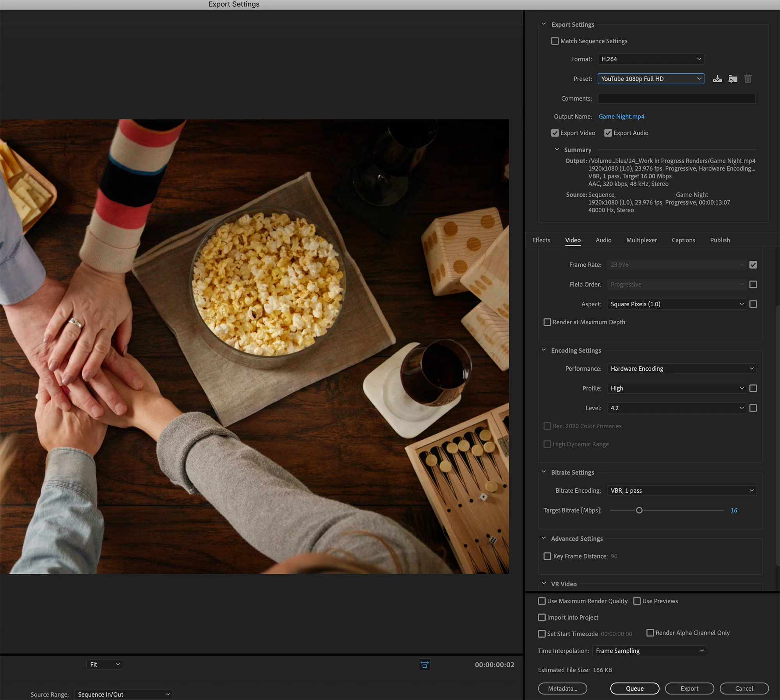Switch to the Audio tab

[603, 240]
